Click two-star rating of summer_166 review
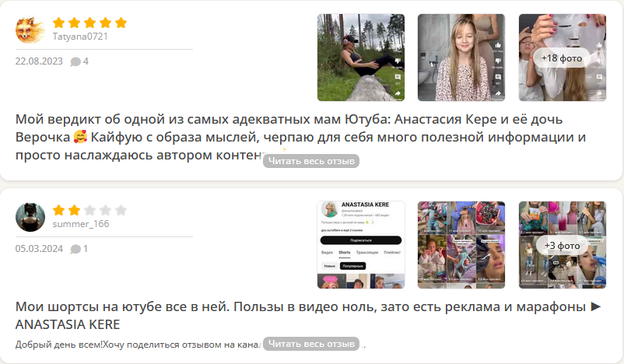 tap(89, 210)
